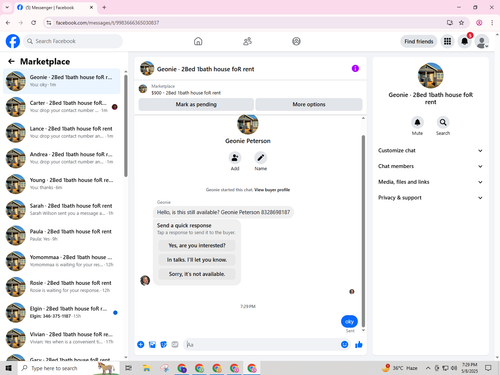Click the chat messages scrollbar
The height and width of the screenshot is (375, 500).
coord(363,231)
